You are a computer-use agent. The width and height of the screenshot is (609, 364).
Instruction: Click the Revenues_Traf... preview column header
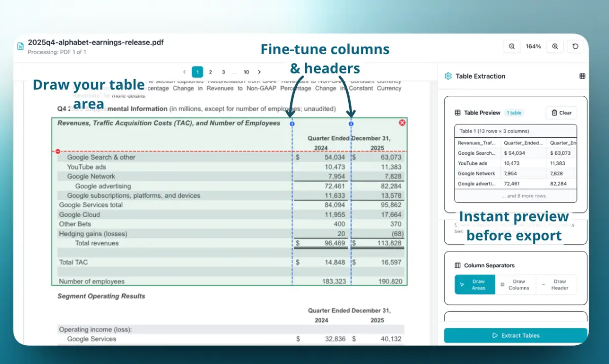477,143
